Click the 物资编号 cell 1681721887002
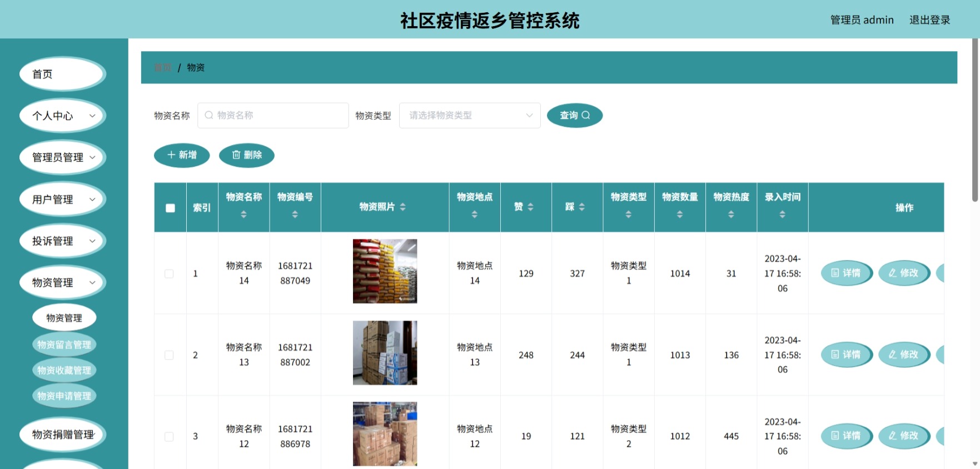The height and width of the screenshot is (469, 980). click(295, 355)
